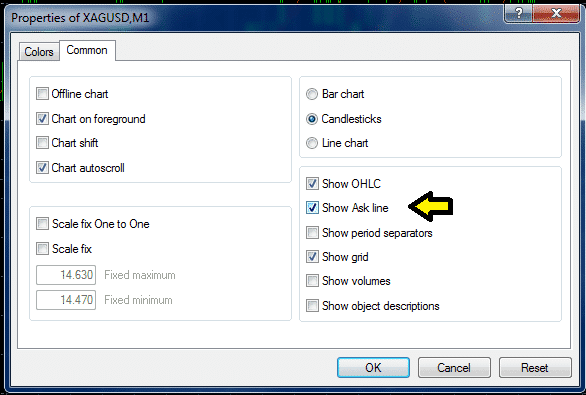Select the Common tab

click(x=87, y=50)
